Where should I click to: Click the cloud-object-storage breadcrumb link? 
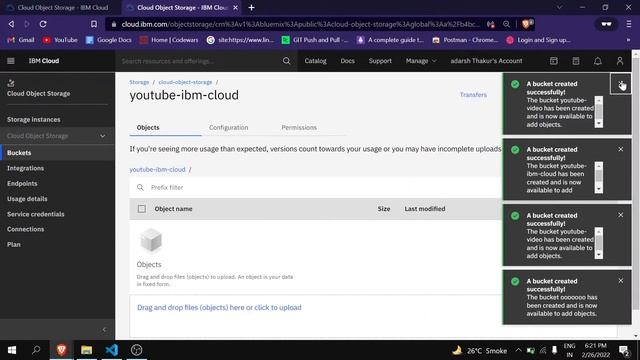[185, 82]
